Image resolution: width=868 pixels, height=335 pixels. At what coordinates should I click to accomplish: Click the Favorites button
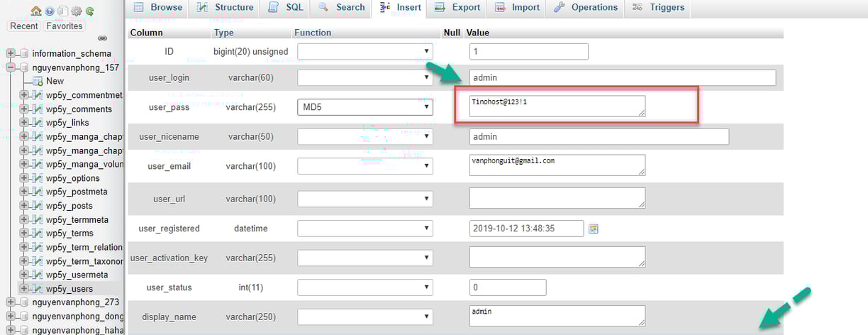tap(64, 26)
